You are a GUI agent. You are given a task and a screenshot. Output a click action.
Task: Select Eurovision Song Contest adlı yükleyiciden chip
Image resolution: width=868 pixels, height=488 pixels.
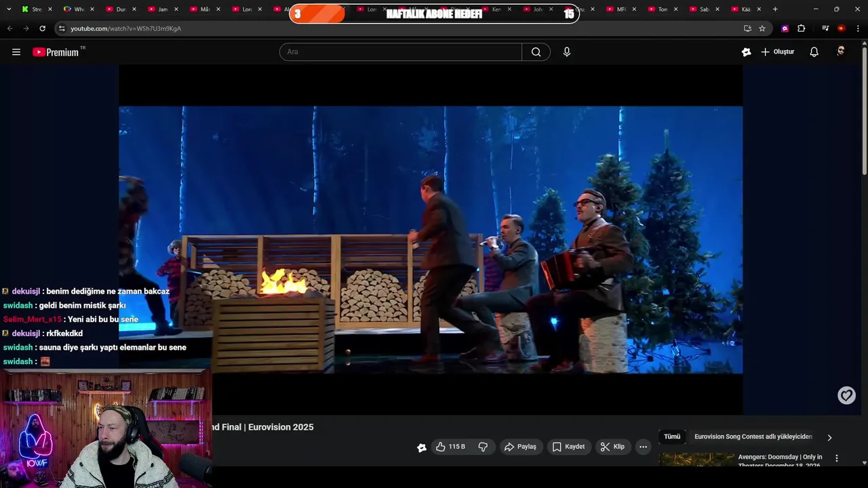[753, 437]
